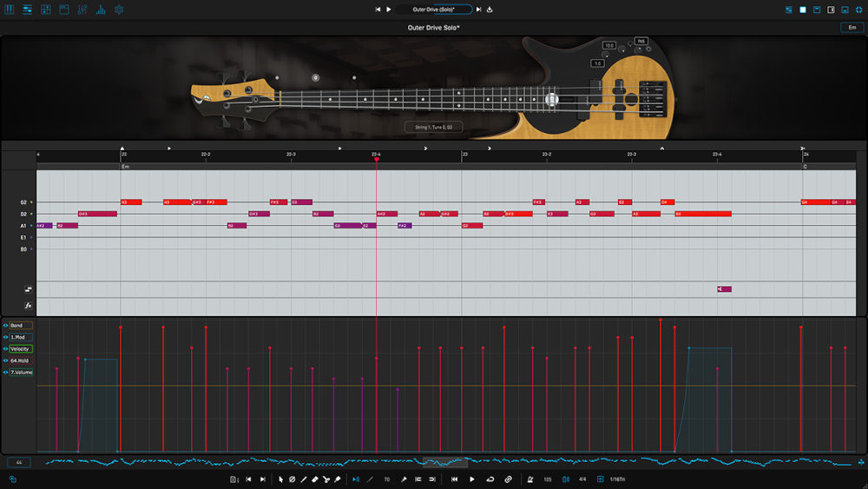Open the Outer Drive (Solo) preset dropdown

tap(434, 10)
